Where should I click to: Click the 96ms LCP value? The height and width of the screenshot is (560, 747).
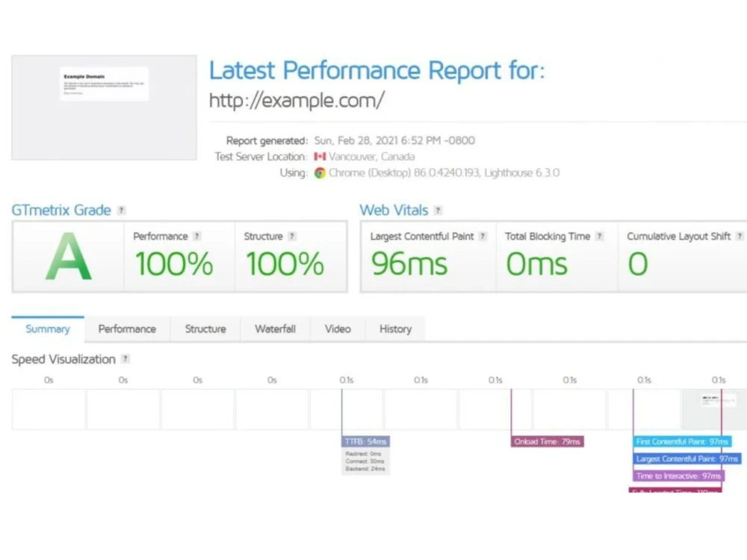[409, 264]
